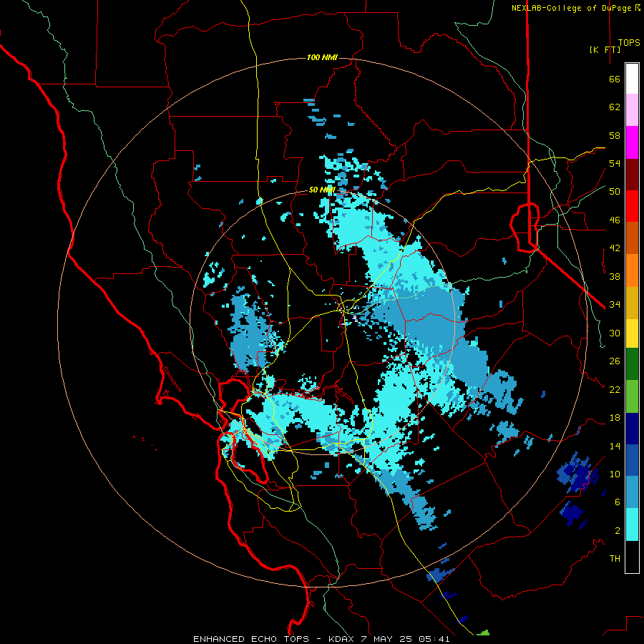The height and width of the screenshot is (644, 644).
Task: Click legend value 58
Action: pyautogui.click(x=615, y=135)
